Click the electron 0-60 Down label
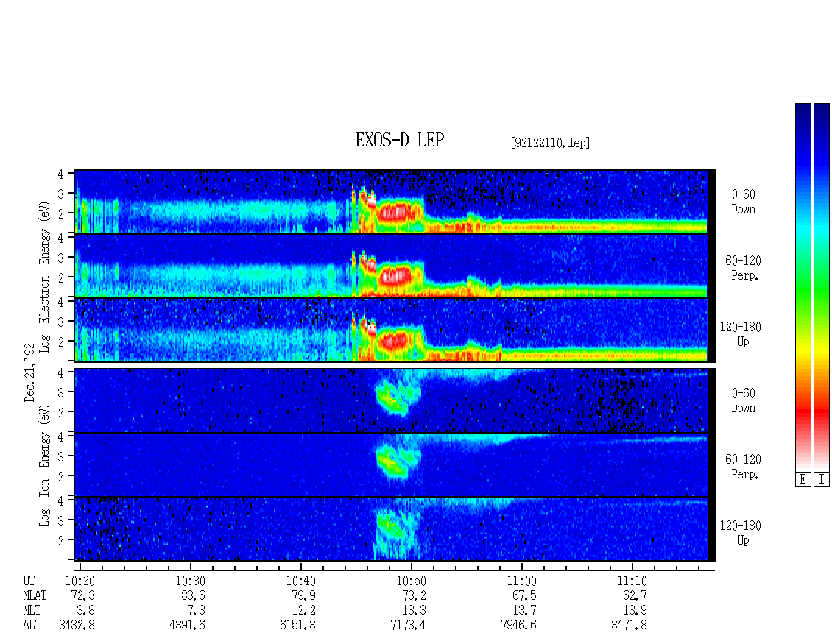Viewport: 832px width, 644px height. point(743,202)
